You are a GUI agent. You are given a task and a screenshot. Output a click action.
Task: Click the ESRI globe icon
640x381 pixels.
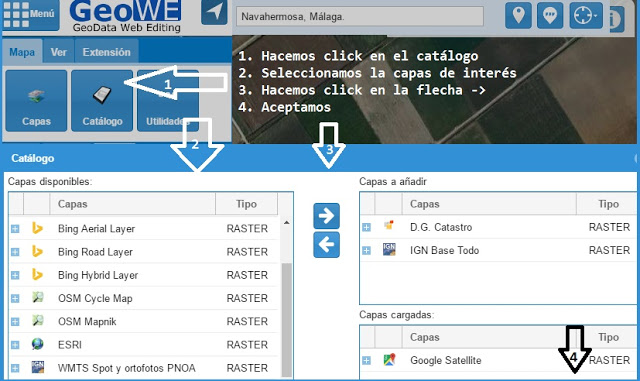click(38, 344)
